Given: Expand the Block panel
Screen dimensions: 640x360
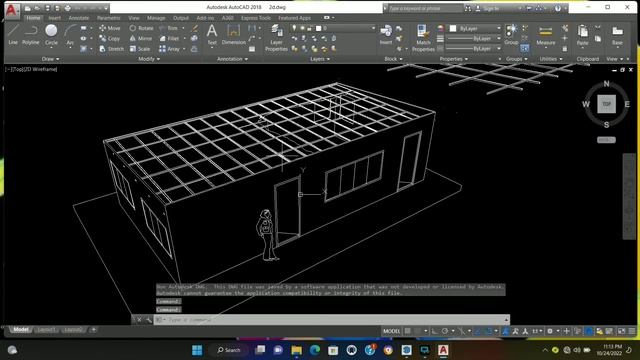Looking at the screenshot, I should pyautogui.click(x=393, y=59).
